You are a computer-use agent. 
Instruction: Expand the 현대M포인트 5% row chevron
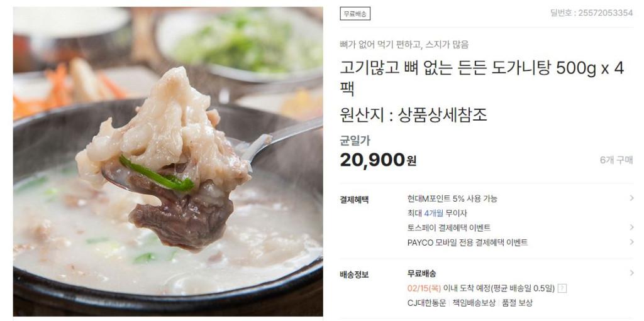click(631, 199)
